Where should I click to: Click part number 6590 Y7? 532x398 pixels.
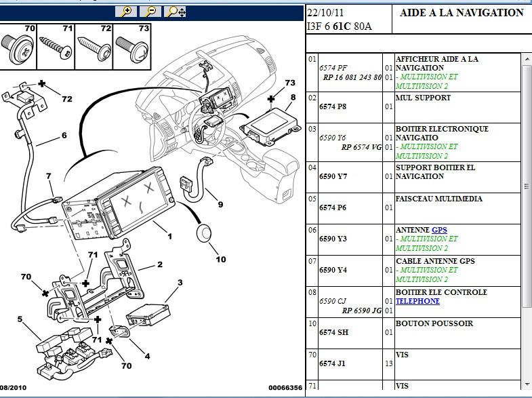[x=333, y=176]
